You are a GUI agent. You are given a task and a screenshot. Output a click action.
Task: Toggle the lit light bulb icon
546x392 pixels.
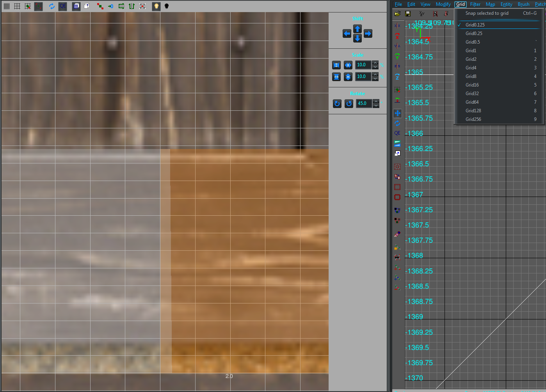156,6
